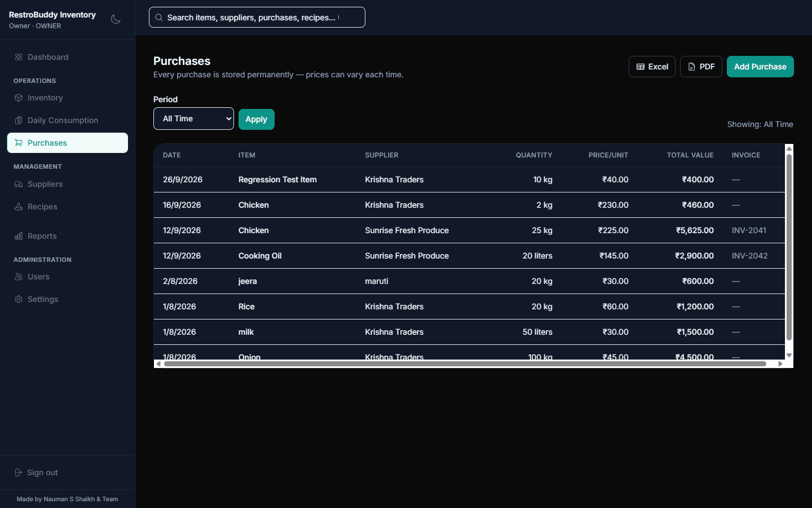This screenshot has height=508, width=812.
Task: Click the QUANTITY column header
Action: point(534,155)
